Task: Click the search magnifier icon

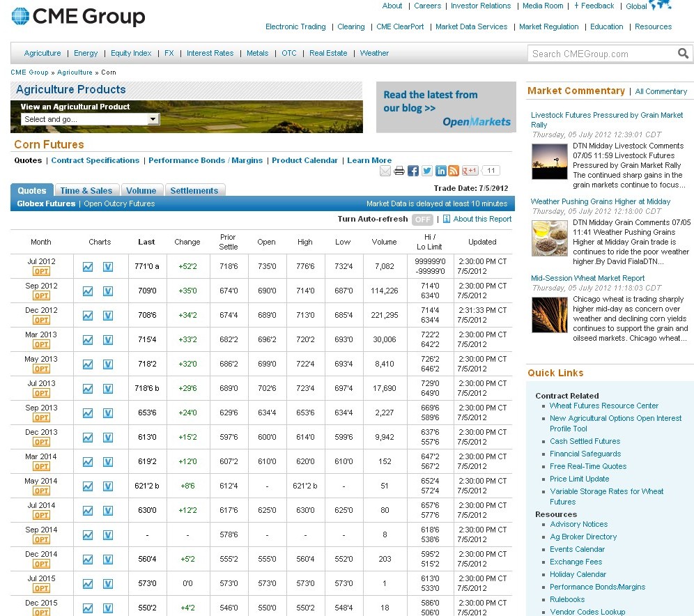Action: tap(684, 53)
